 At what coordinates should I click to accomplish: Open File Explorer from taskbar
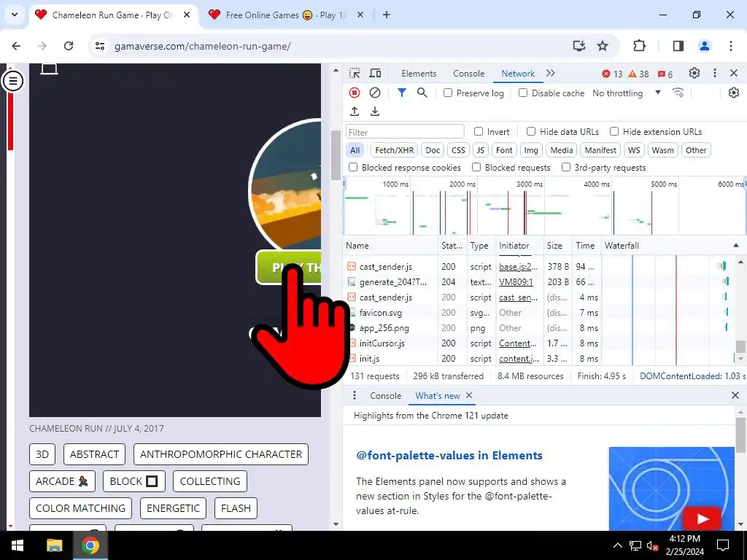pos(54,545)
